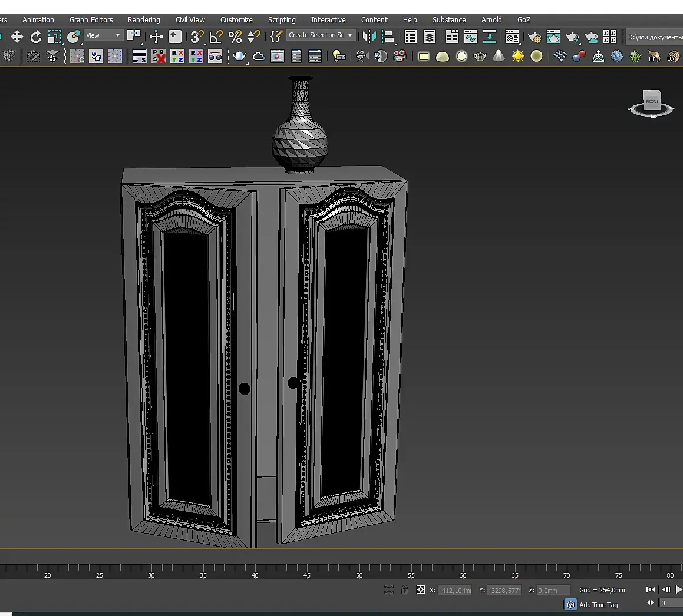Open the Rendering menu
The height and width of the screenshot is (616, 683).
click(144, 19)
